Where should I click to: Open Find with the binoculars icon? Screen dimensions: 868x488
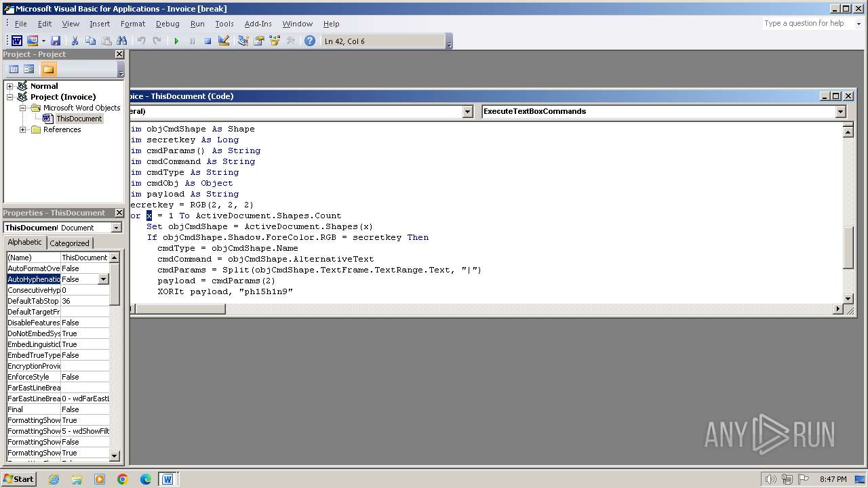click(x=122, y=41)
